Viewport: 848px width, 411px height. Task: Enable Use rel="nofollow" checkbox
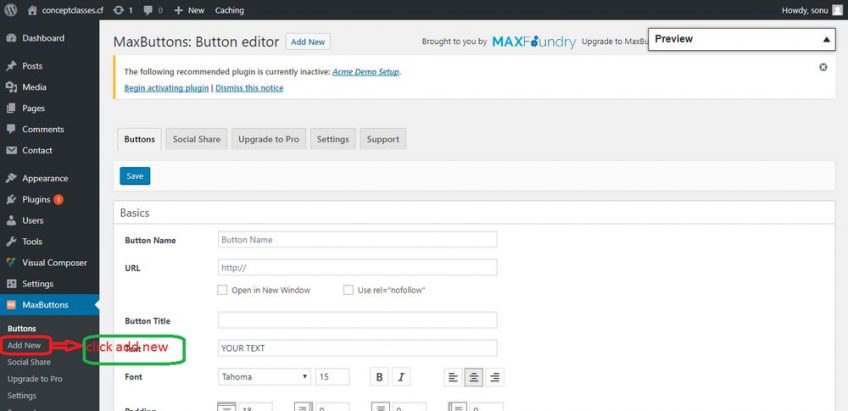pyautogui.click(x=348, y=290)
